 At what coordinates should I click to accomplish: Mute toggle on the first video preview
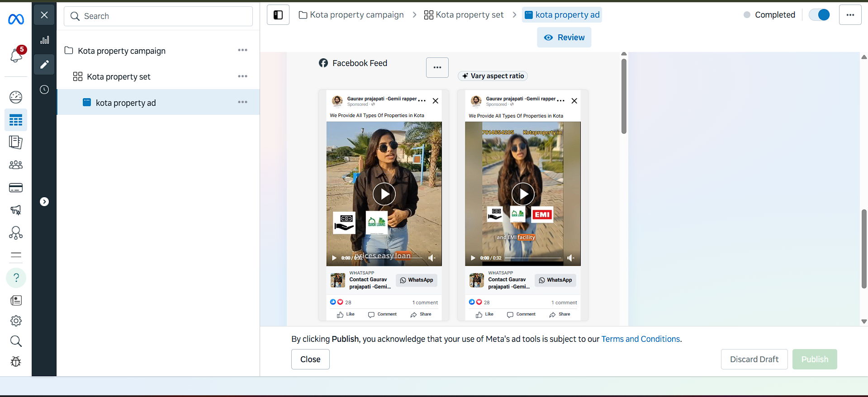[432, 258]
